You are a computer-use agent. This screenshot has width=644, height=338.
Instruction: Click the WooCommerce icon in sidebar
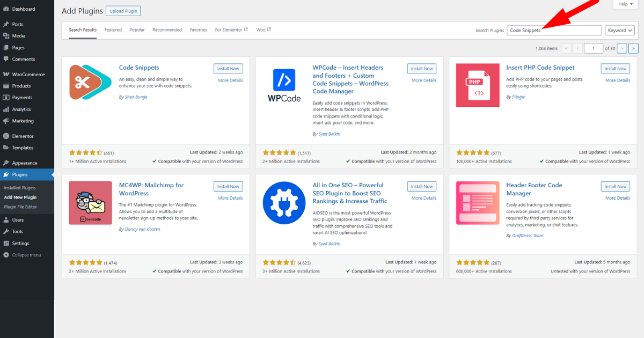6,75
